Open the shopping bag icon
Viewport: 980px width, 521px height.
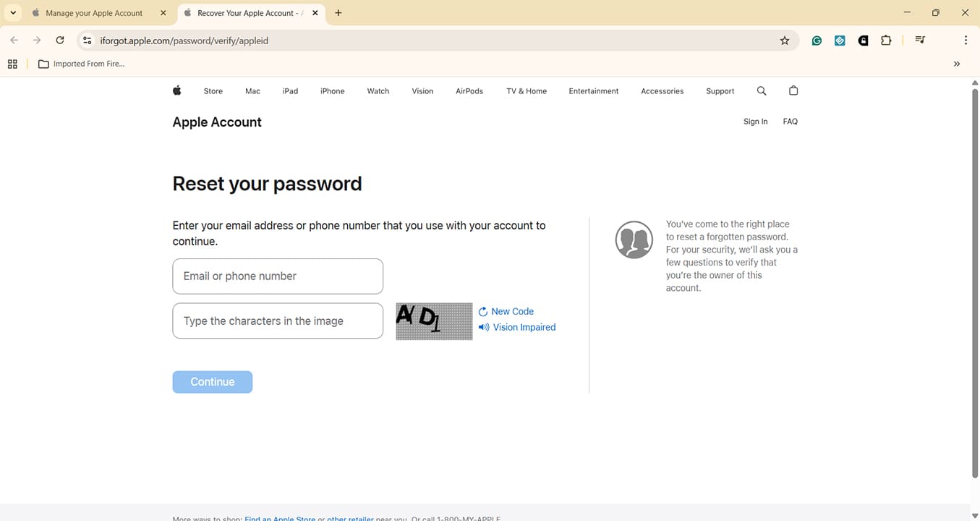point(793,90)
